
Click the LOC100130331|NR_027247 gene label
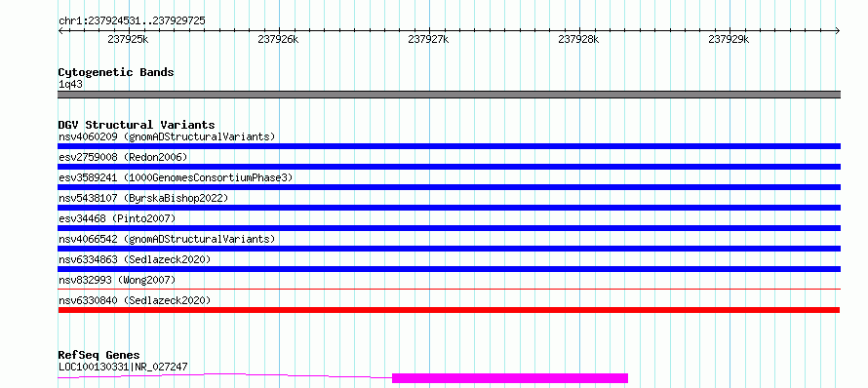(x=123, y=367)
